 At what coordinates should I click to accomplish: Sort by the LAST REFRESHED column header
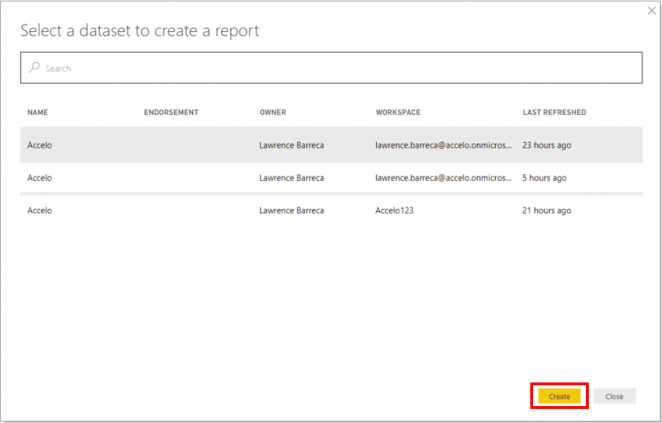554,112
